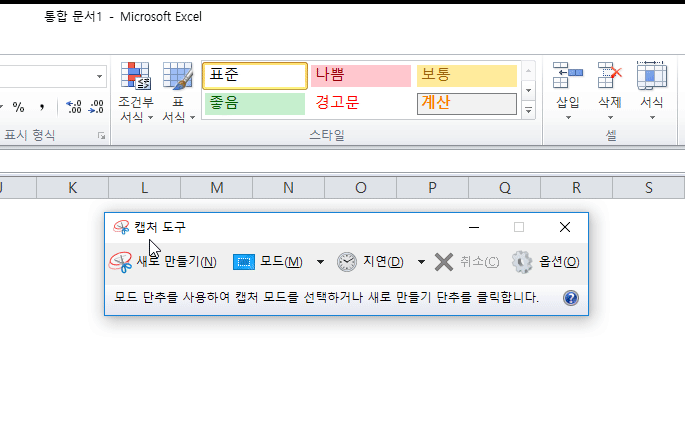The image size is (685, 439).
Task: Expand the Mode (모드) dropdown arrow
Action: [320, 262]
